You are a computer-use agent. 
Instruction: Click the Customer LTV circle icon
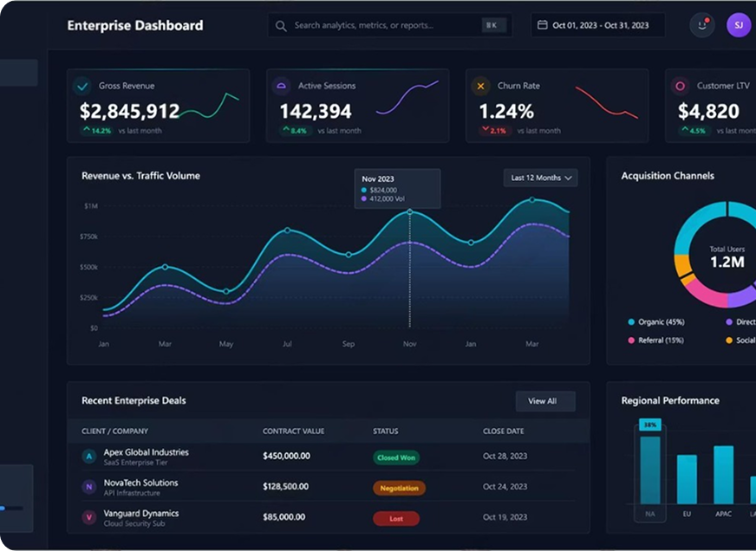[681, 87]
